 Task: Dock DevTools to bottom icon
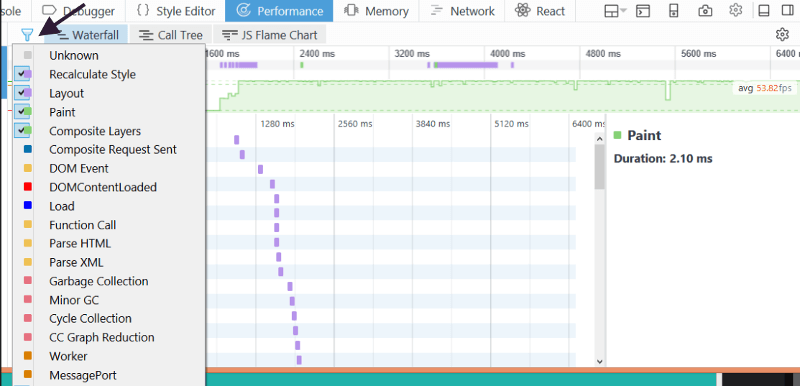[x=764, y=11]
